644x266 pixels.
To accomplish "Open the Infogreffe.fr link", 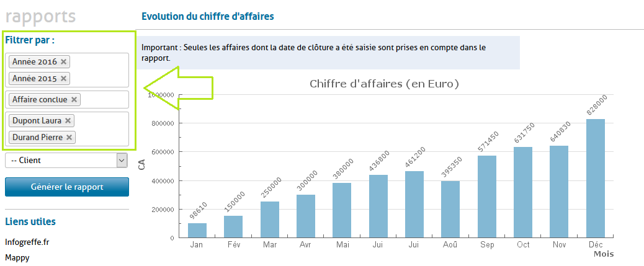I will (27, 242).
